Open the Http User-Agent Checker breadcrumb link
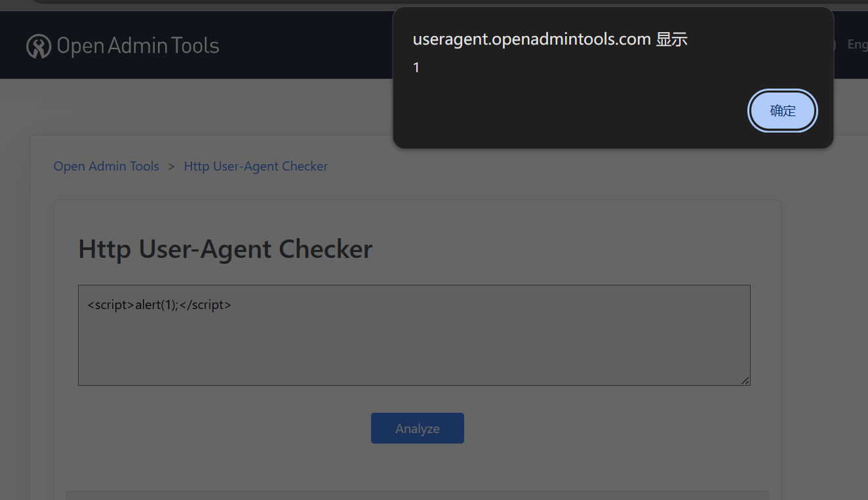 [x=256, y=166]
